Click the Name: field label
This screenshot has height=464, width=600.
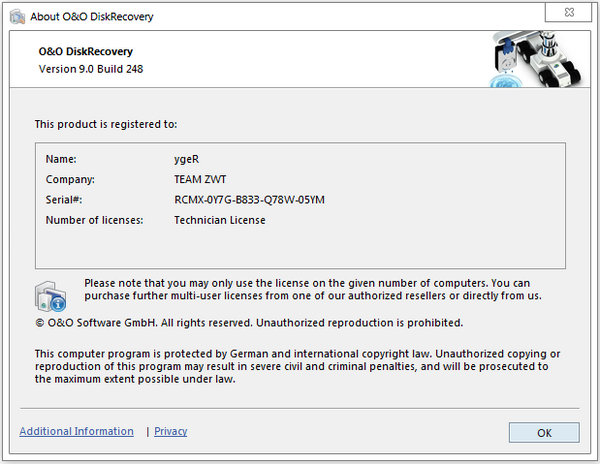coord(61,158)
